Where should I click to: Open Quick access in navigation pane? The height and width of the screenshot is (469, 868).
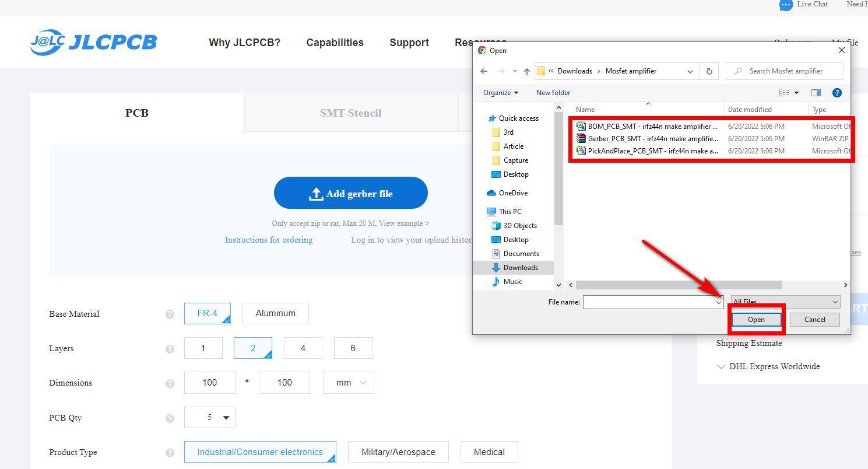coord(513,118)
